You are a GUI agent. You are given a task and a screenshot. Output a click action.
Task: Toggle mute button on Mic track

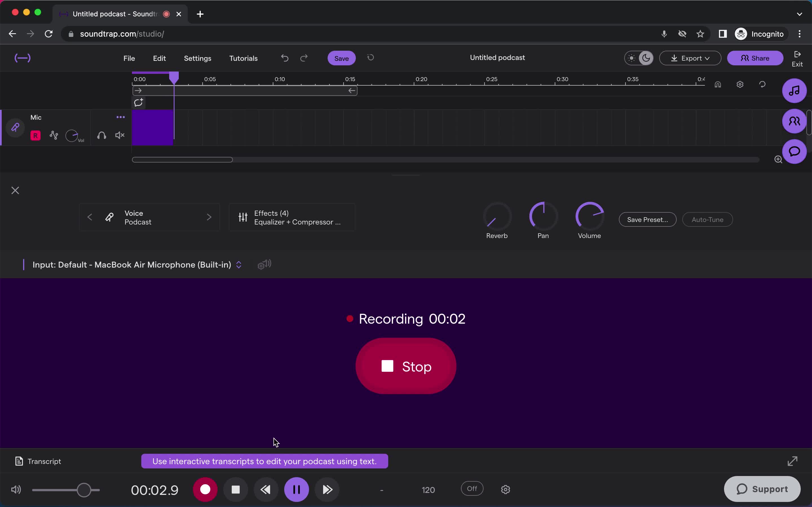tap(119, 135)
